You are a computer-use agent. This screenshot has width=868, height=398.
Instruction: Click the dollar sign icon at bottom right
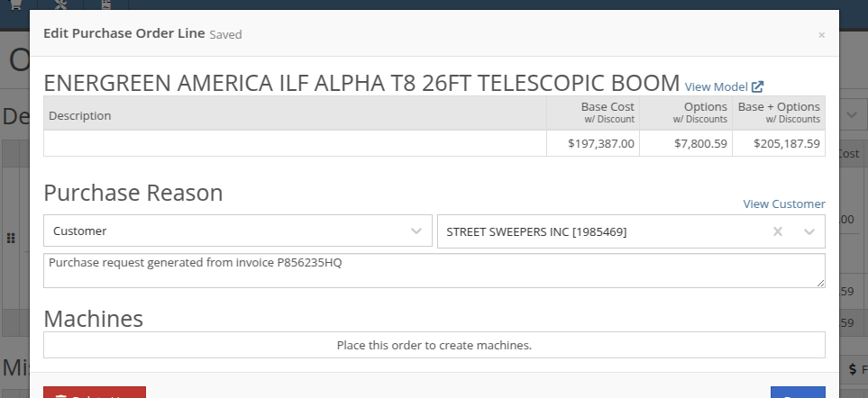[853, 368]
